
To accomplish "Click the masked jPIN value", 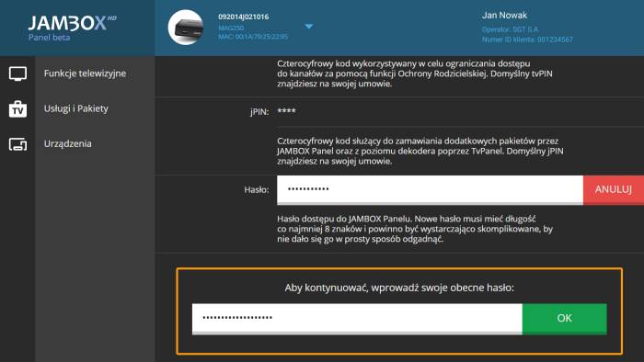I will pyautogui.click(x=286, y=110).
